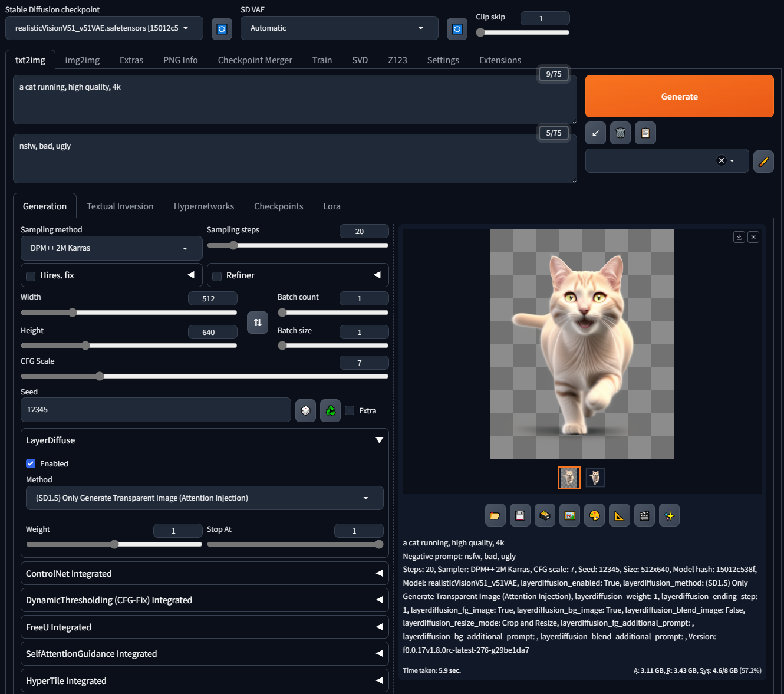Go to Checkpoint Merger tab
This screenshot has width=784, height=694.
(x=255, y=60)
